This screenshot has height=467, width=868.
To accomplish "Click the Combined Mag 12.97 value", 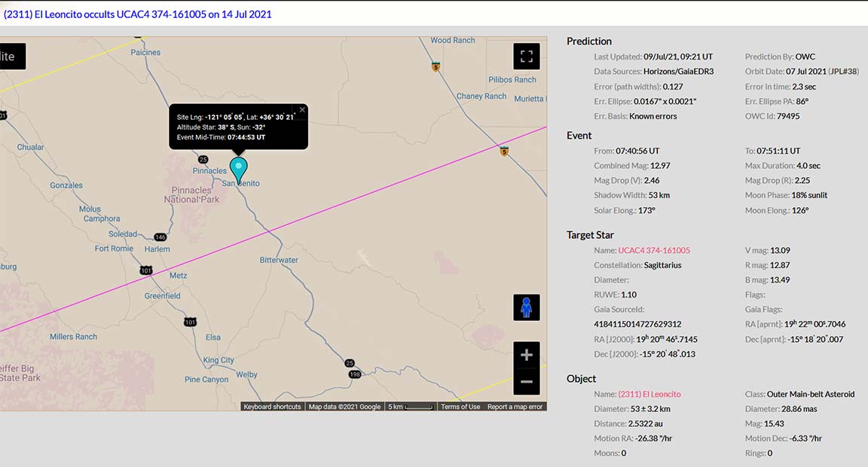I will pos(660,166).
